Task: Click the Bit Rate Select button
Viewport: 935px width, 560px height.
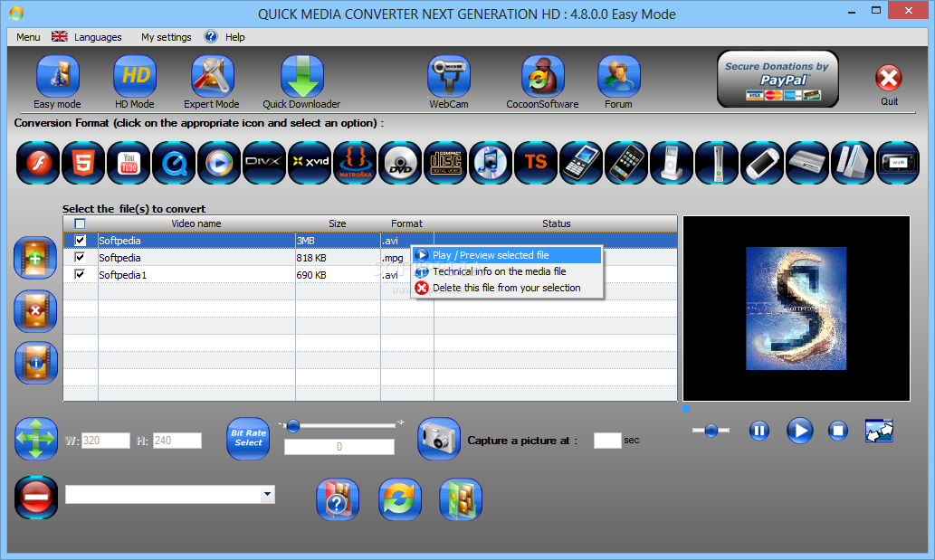Action: (x=248, y=439)
